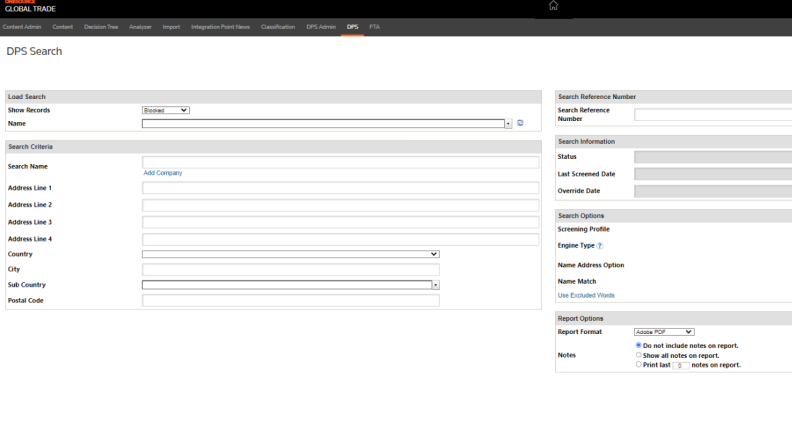
Task: Open the Decision Tree tab
Action: (101, 26)
